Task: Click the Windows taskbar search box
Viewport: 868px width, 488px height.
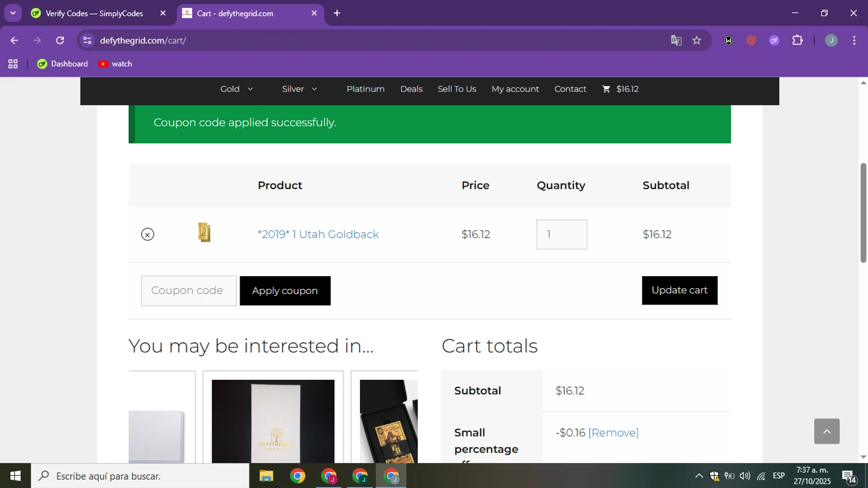Action: tap(140, 476)
